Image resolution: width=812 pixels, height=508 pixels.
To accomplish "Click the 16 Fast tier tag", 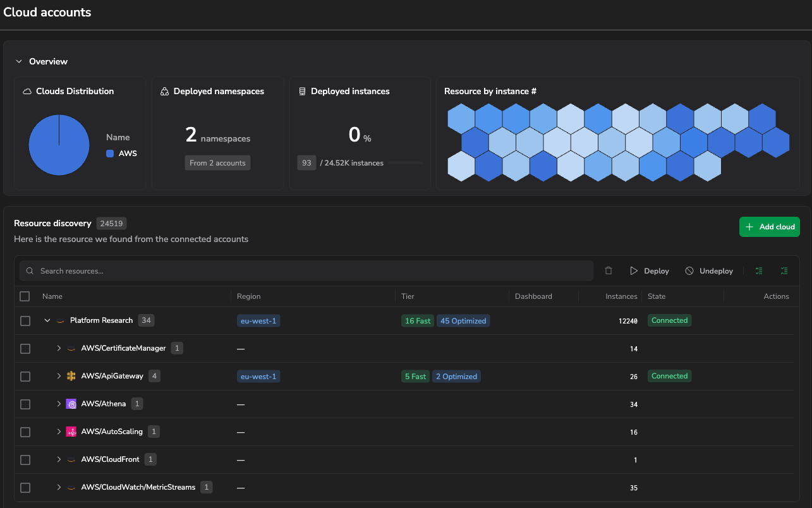I will point(418,321).
